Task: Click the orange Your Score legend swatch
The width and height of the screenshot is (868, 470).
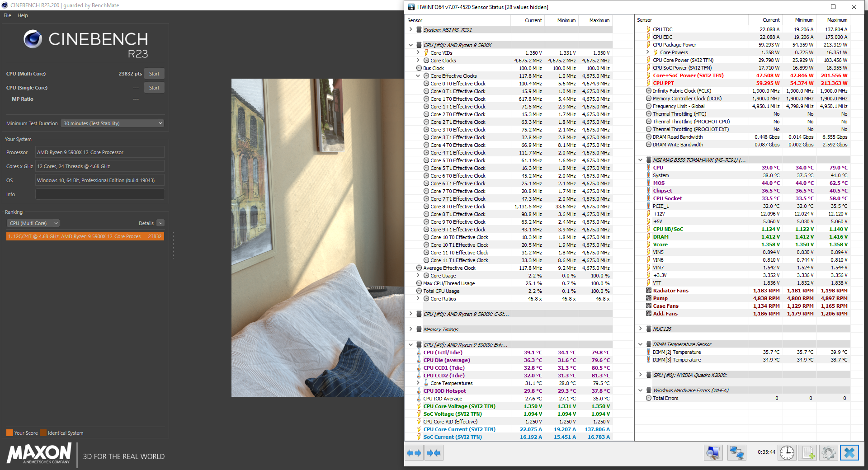Action: coord(9,433)
